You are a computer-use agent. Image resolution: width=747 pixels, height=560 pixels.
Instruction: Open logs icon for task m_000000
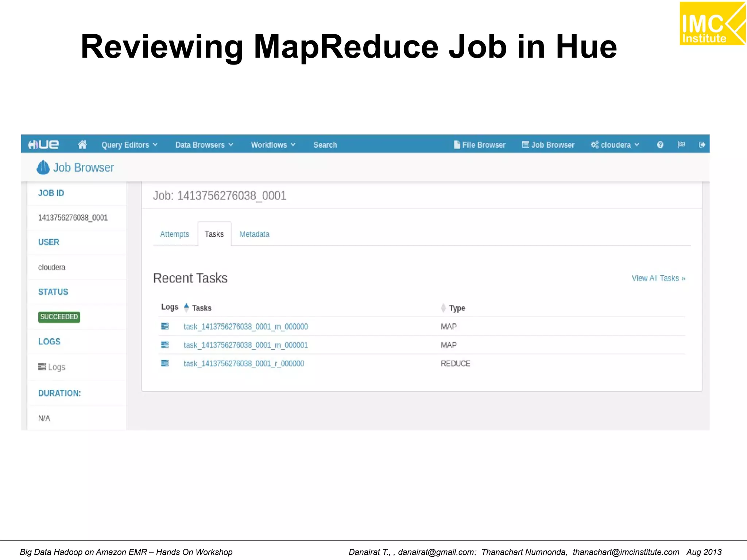[x=165, y=326]
